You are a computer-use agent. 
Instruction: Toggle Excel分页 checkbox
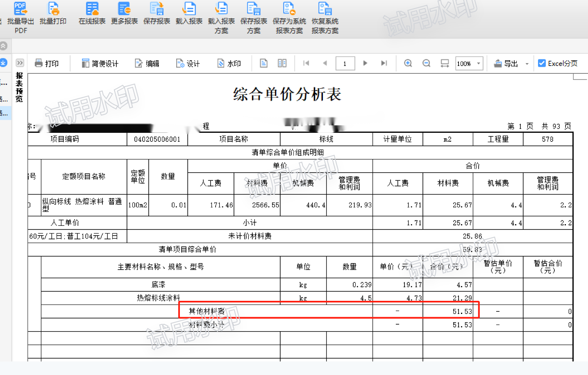[542, 63]
